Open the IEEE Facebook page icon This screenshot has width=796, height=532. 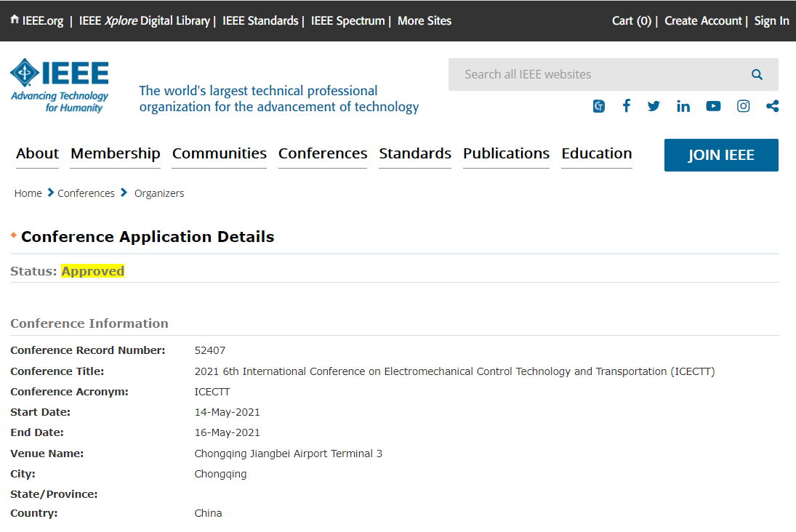point(627,105)
